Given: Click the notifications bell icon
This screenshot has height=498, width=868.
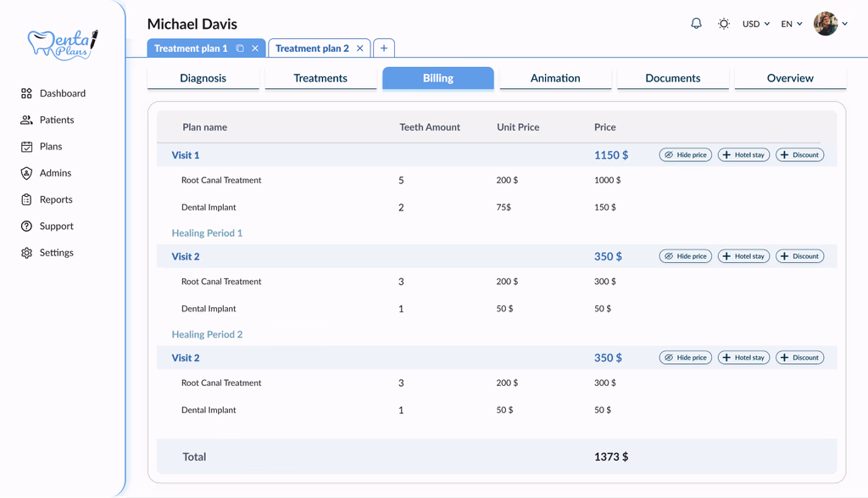Looking at the screenshot, I should (696, 24).
